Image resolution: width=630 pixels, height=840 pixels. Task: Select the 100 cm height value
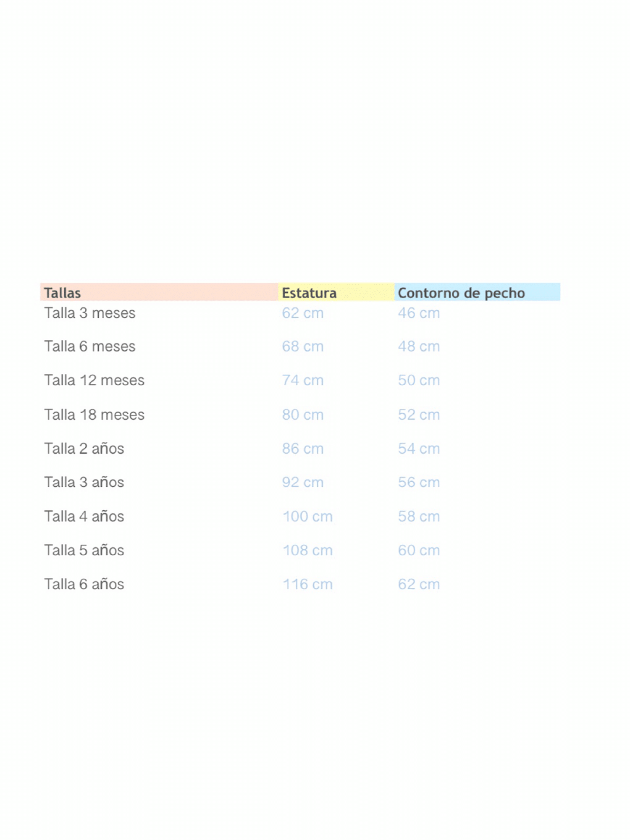[307, 517]
